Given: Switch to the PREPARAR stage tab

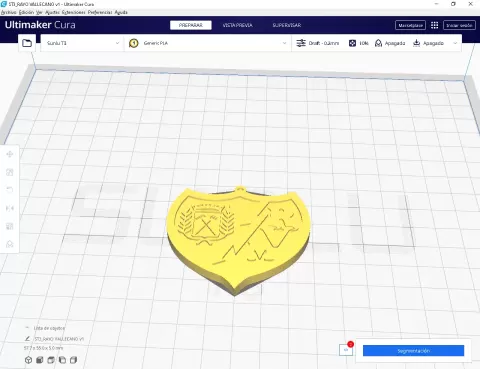Looking at the screenshot, I should pos(191,25).
